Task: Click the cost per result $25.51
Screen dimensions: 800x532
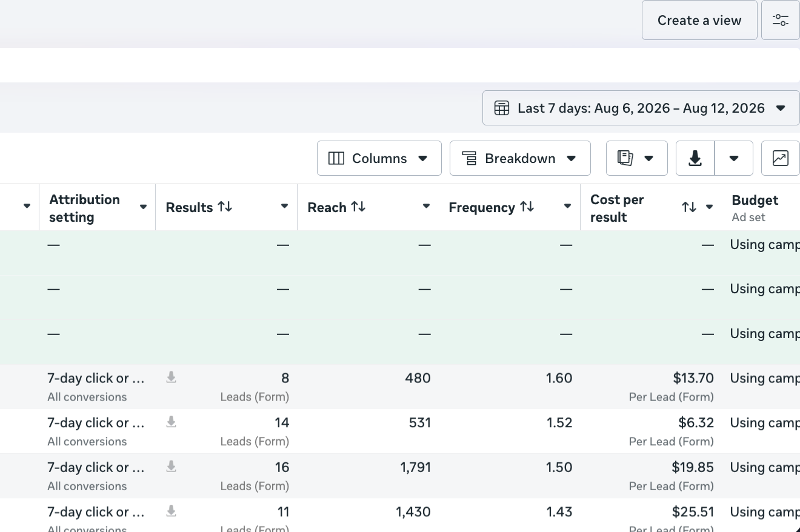Action: tap(693, 512)
